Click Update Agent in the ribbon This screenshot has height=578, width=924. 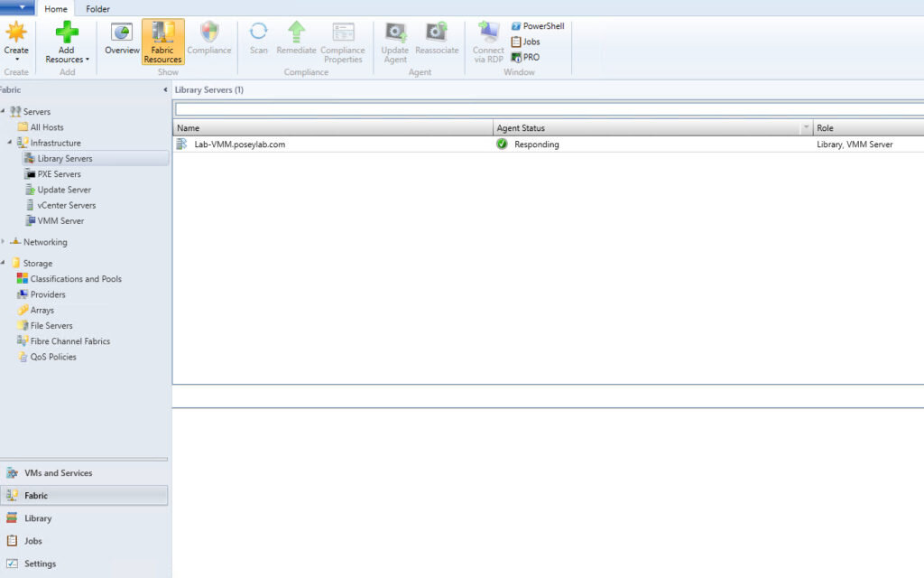(395, 42)
